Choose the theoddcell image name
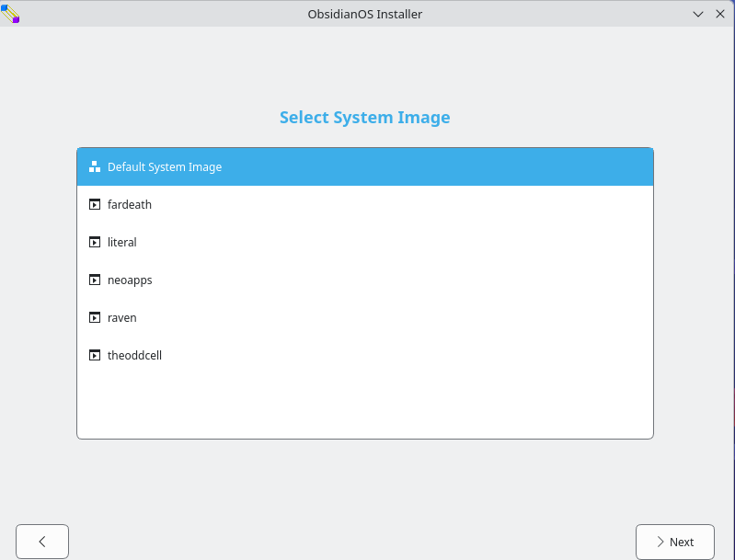The image size is (735, 560). (134, 355)
